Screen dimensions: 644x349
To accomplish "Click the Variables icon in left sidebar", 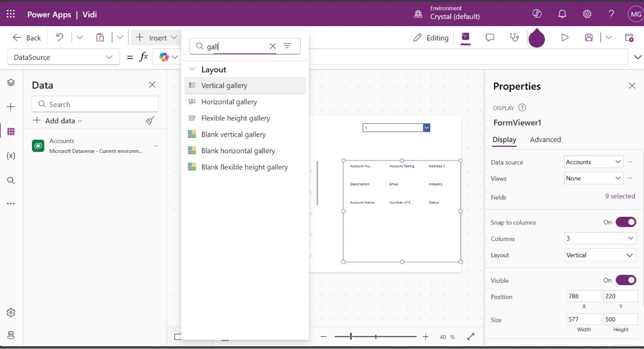I will 11,156.
